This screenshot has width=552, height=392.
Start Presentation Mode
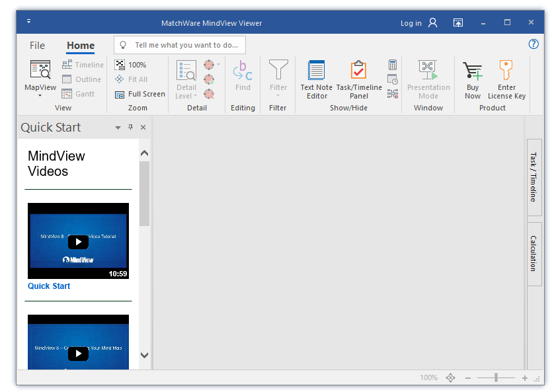coord(428,80)
